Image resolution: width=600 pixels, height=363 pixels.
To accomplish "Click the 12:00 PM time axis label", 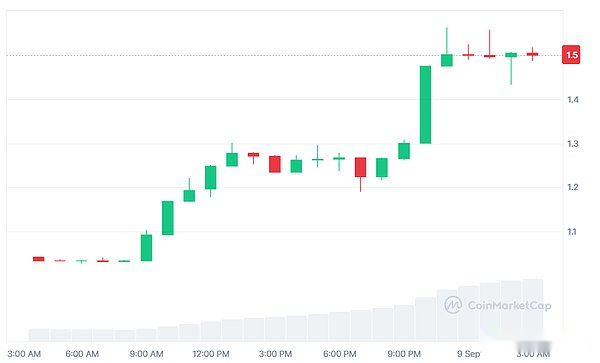I will click(x=211, y=354).
